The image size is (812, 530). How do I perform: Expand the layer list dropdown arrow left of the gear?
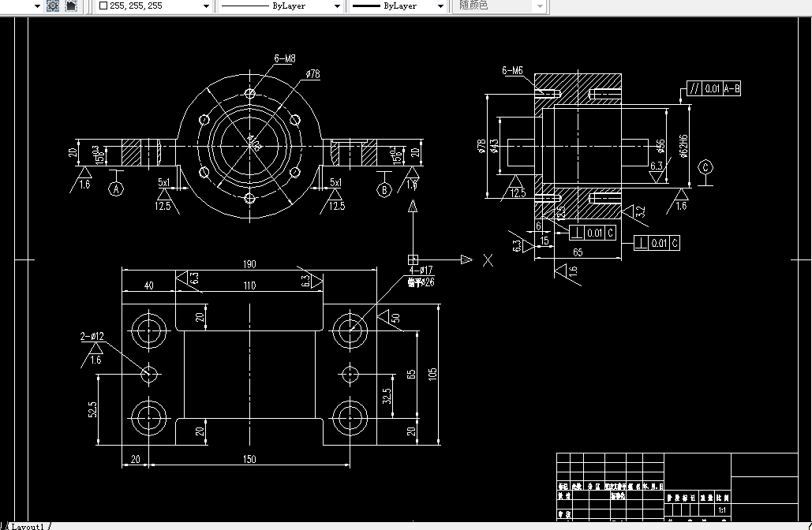click(x=37, y=6)
